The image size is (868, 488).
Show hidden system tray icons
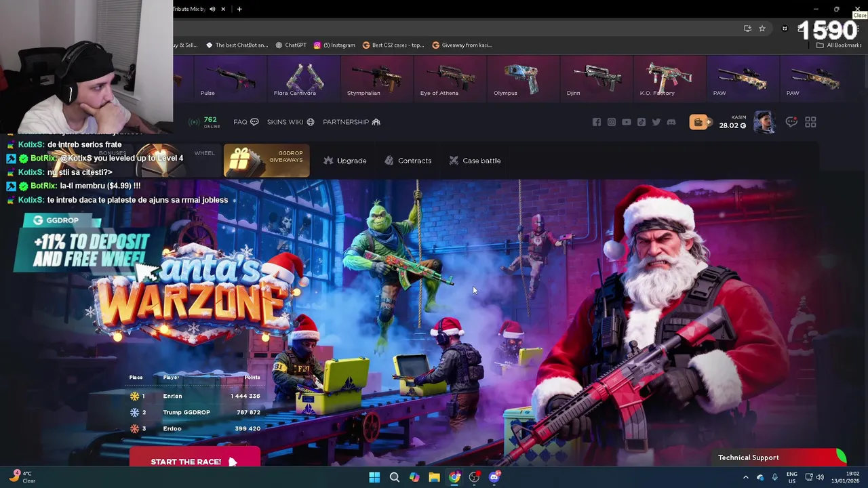click(746, 477)
